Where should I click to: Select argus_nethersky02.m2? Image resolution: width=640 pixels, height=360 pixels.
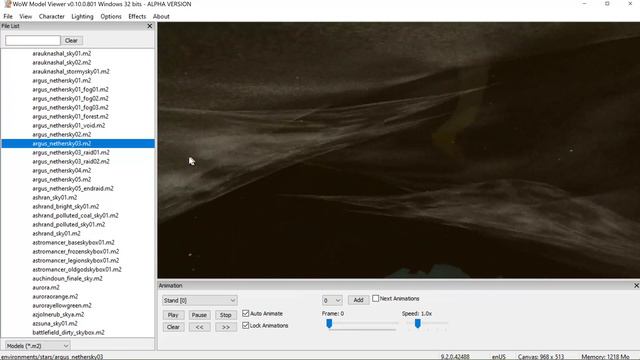(x=62, y=134)
